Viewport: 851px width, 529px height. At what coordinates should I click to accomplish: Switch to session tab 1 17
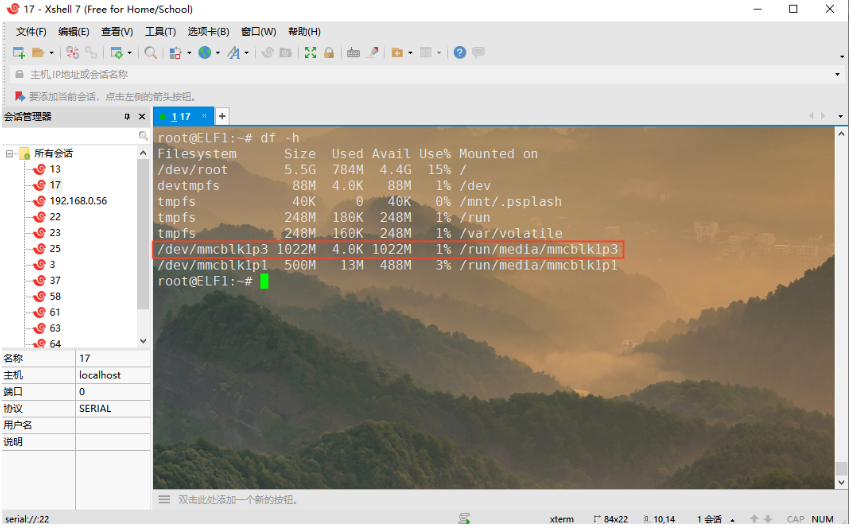[180, 116]
